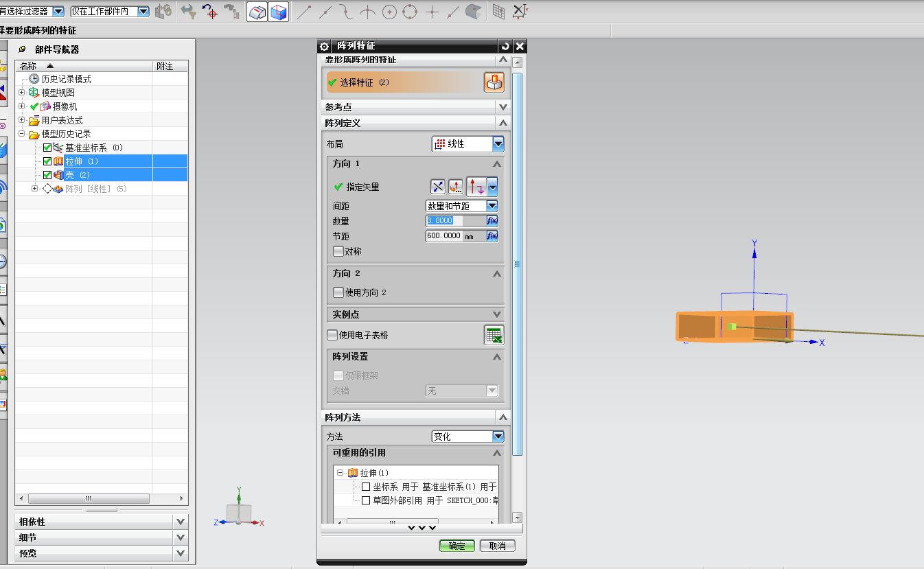The image size is (924, 569).
Task: Check 坐标系 reference under 拉伸(1)
Action: pos(366,487)
